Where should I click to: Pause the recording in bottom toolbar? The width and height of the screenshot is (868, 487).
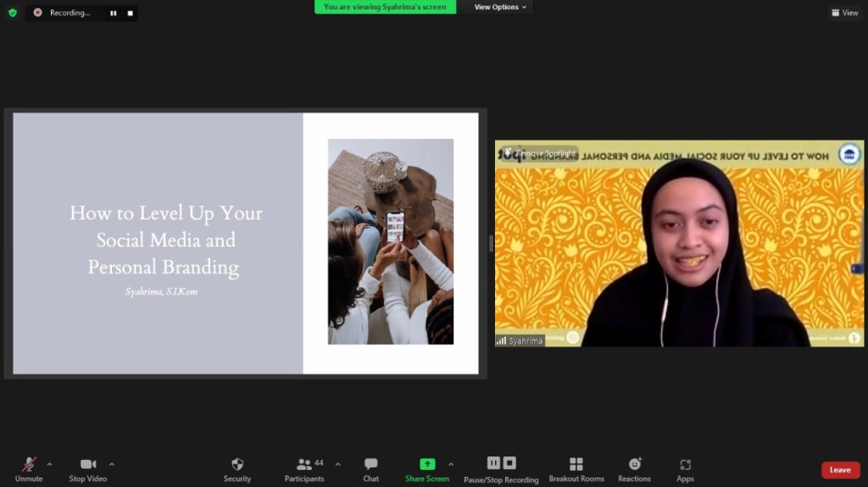pyautogui.click(x=493, y=463)
